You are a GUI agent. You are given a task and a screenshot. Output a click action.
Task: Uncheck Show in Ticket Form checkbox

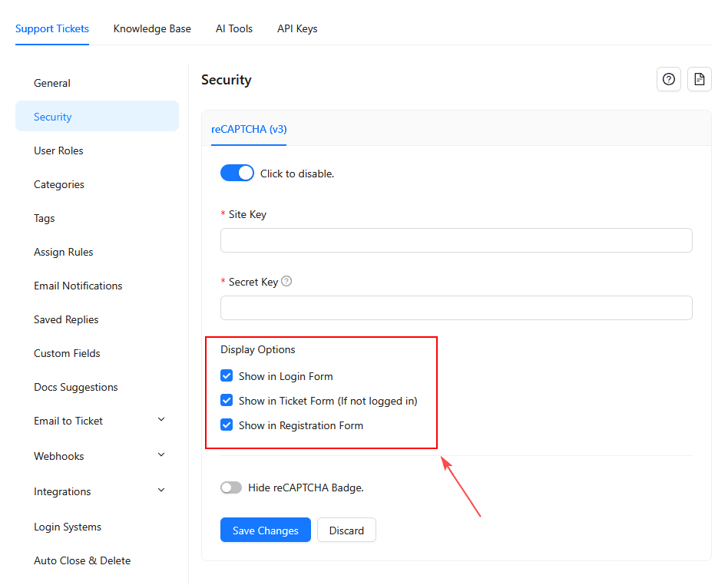click(x=227, y=401)
